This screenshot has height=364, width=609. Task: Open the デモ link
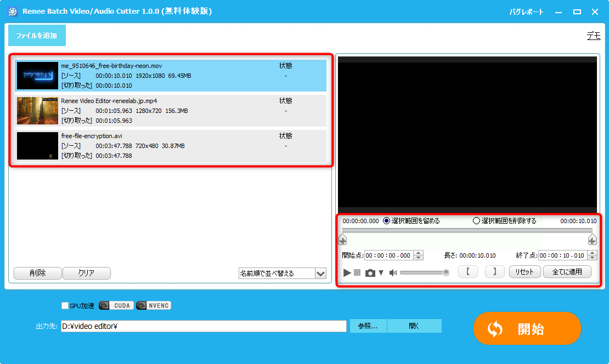click(594, 36)
